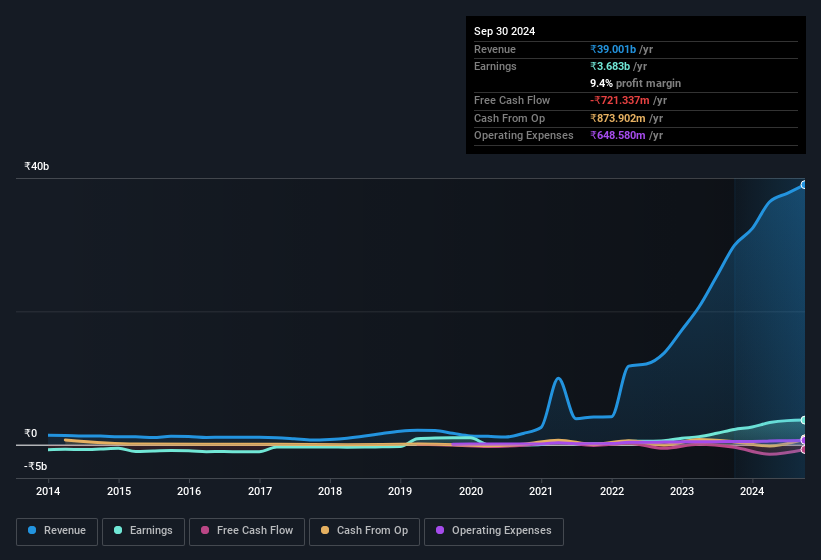This screenshot has width=821, height=560.
Task: Toggle the Operating Expenses legend button
Action: [x=493, y=531]
